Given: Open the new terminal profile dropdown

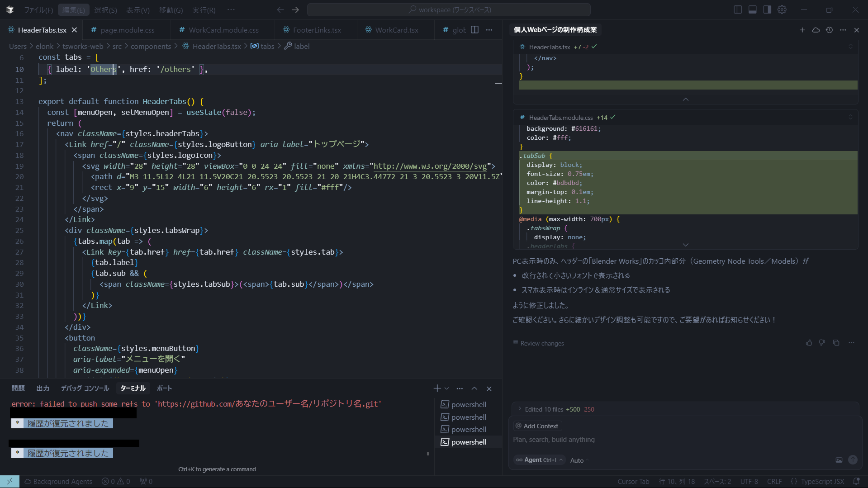Looking at the screenshot, I should click(x=446, y=389).
